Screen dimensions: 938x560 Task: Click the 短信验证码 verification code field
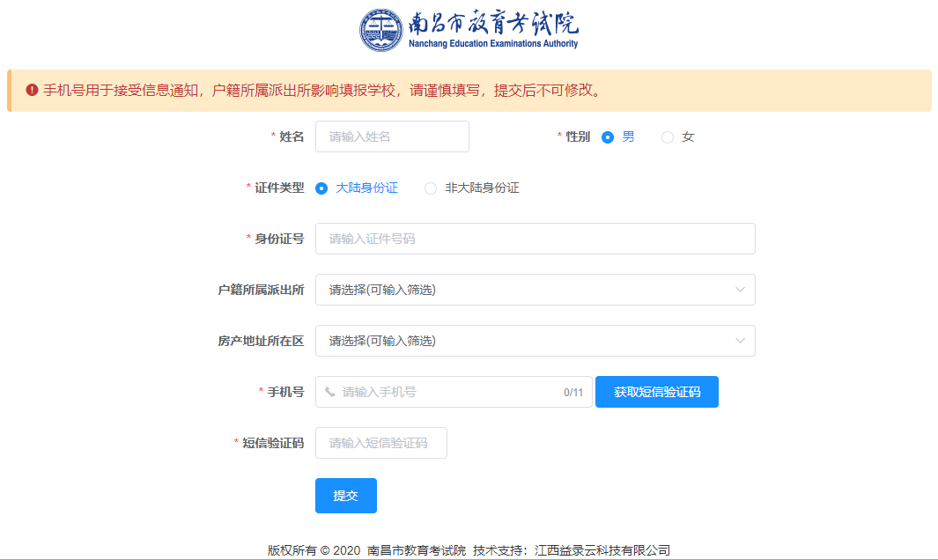380,443
